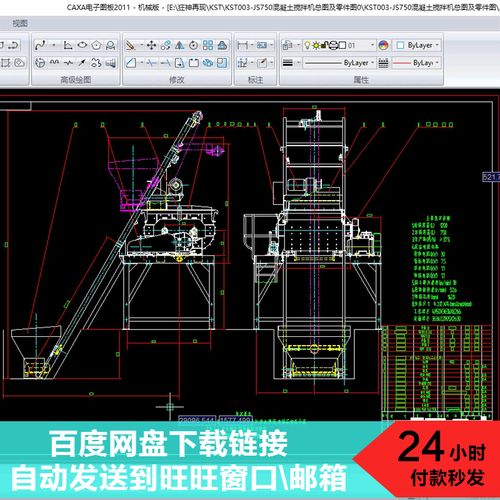
Task: Click the cloud-shaped tool icon
Action: click(x=19, y=63)
